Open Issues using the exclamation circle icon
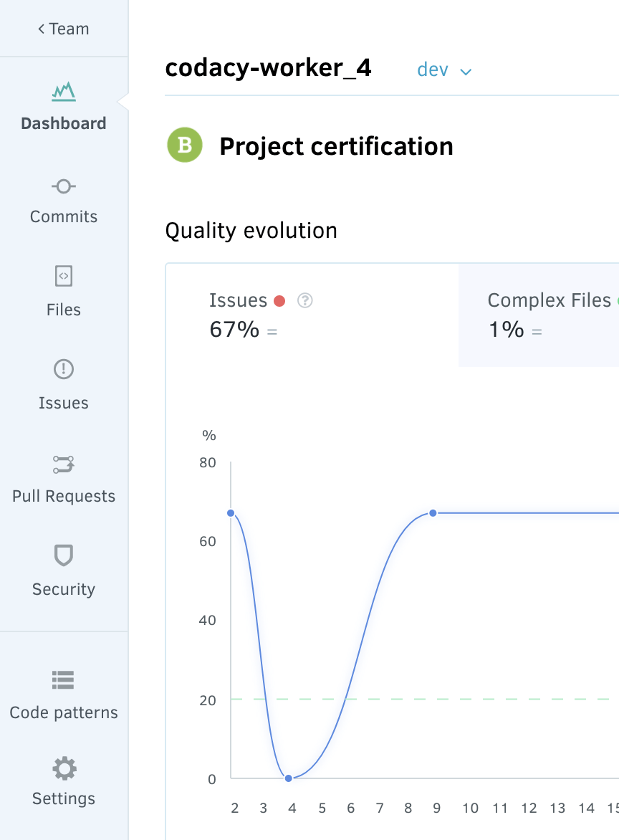Screen dimensions: 619x840 (x=64, y=369)
